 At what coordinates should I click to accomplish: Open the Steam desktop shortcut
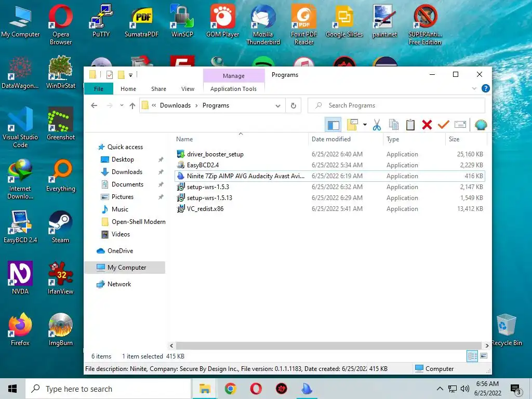(60, 227)
